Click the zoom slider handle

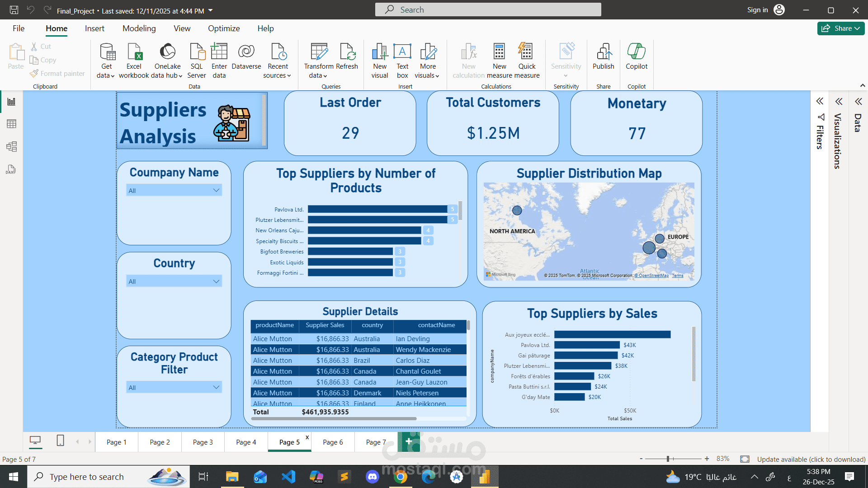click(668, 459)
